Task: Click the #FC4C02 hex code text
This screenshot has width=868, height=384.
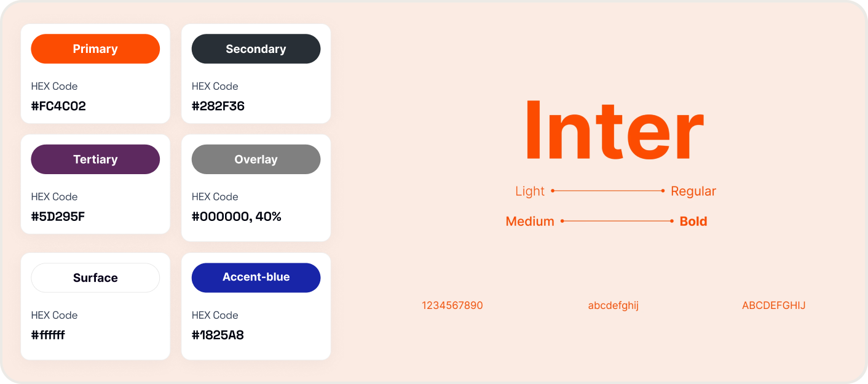Action: pyautogui.click(x=58, y=106)
